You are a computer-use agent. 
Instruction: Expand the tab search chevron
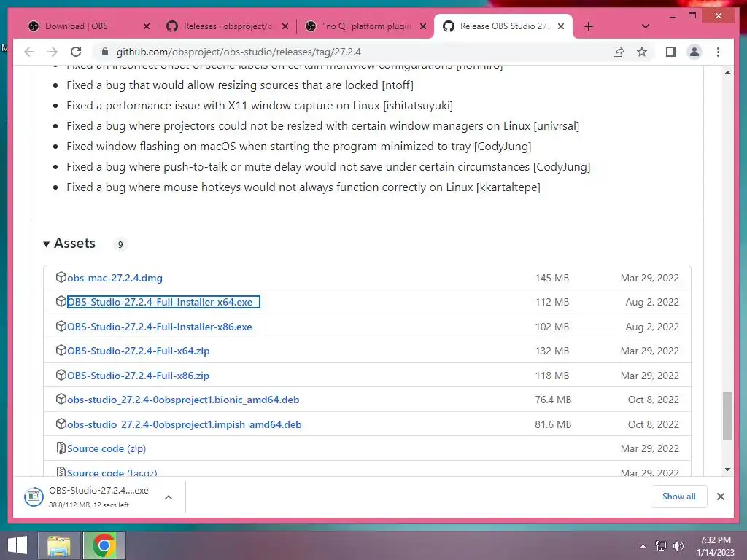coord(646,26)
